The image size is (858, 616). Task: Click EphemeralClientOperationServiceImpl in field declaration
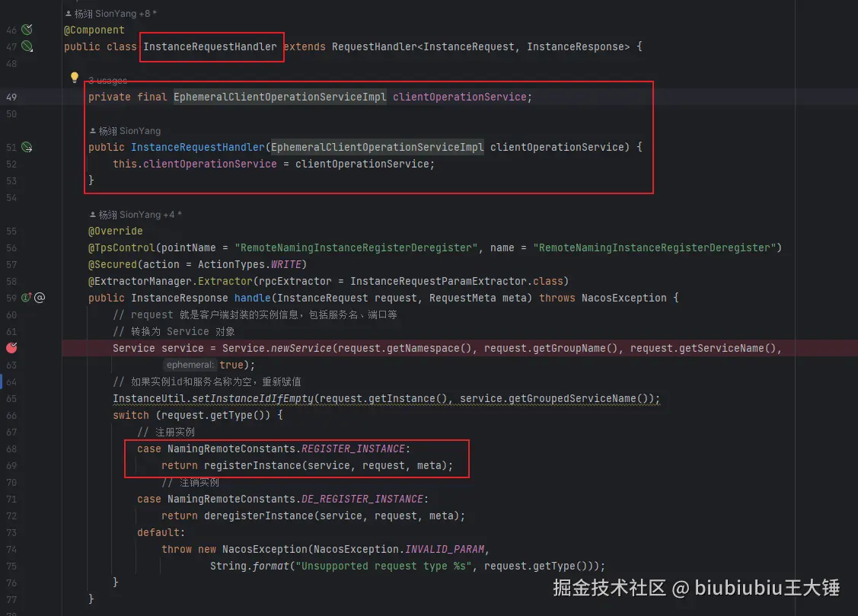[280, 97]
